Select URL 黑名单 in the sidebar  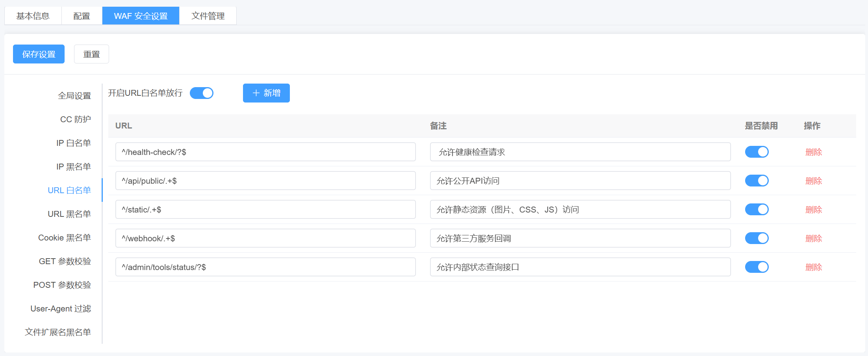click(x=69, y=214)
